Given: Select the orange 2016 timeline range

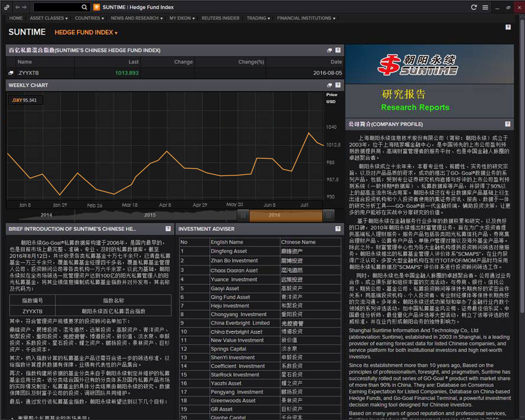Looking at the screenshot, I should pos(286,215).
